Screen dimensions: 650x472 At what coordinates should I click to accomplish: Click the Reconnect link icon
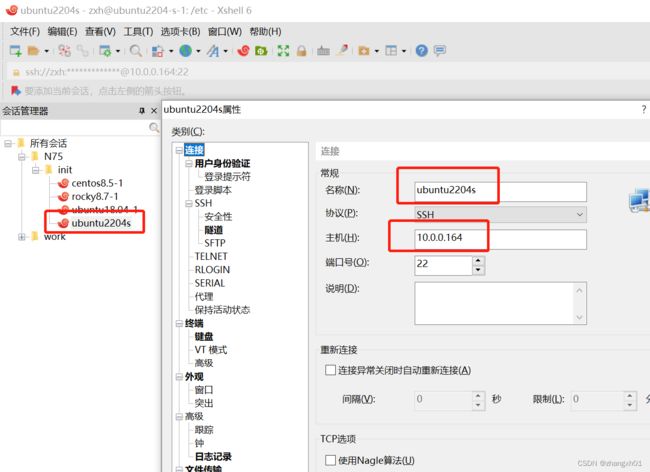[x=82, y=51]
